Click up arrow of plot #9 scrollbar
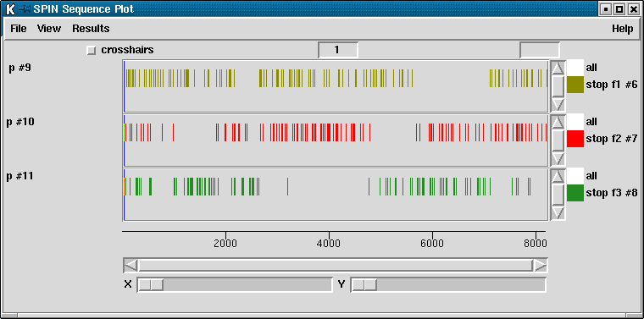 (x=558, y=68)
